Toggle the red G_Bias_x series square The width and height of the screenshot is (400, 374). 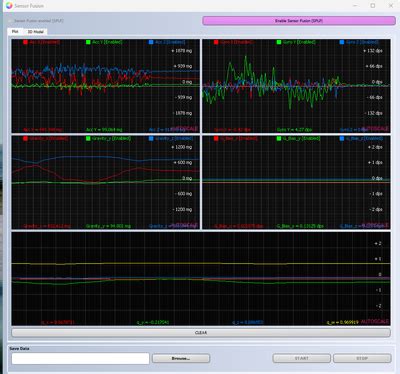pos(216,138)
